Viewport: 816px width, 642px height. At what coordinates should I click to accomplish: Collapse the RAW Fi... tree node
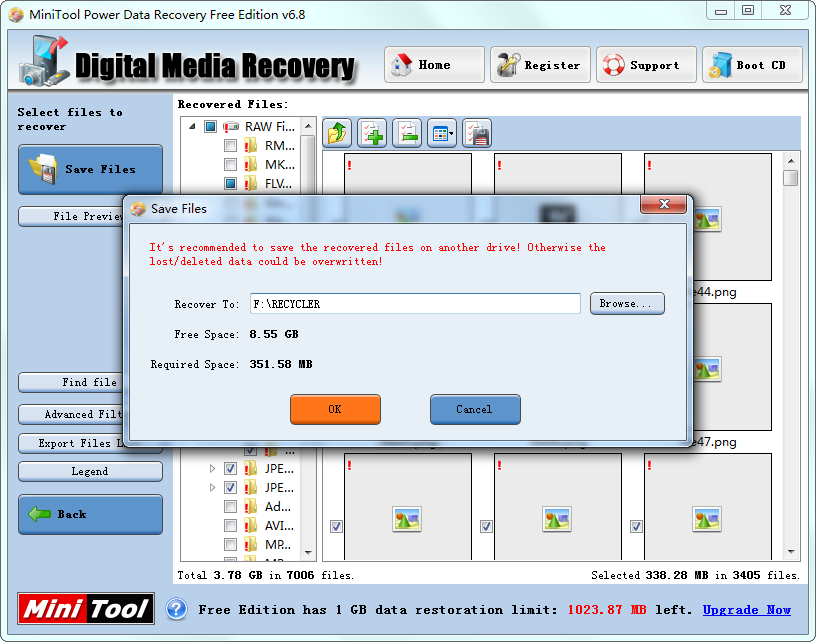[192, 126]
